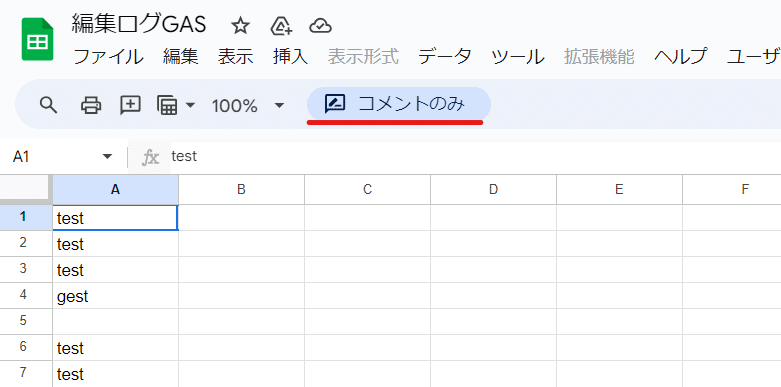This screenshot has height=387, width=781.
Task: Expand the filter views dropdown arrow
Action: point(190,105)
